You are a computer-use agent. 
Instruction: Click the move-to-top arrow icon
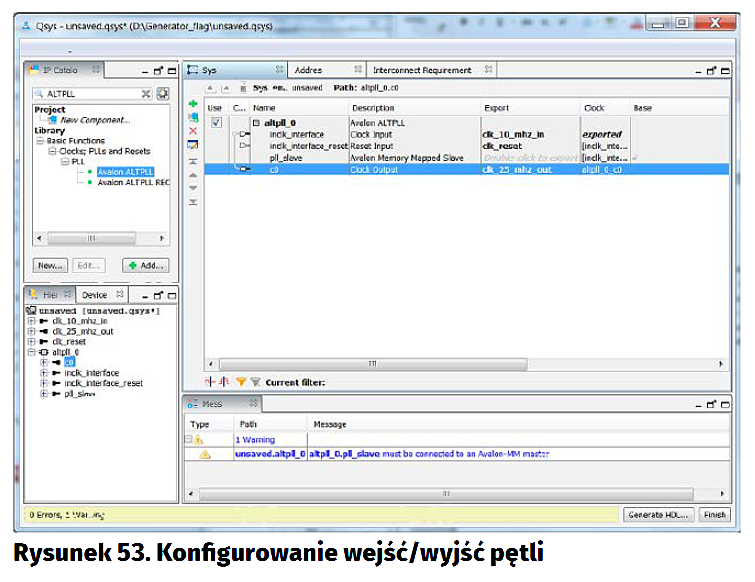point(193,161)
